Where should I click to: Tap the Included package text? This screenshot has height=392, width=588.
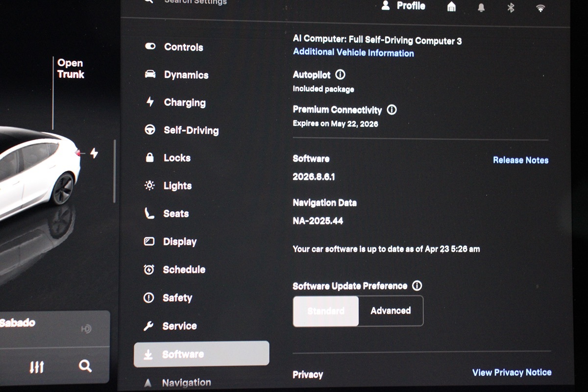[323, 89]
